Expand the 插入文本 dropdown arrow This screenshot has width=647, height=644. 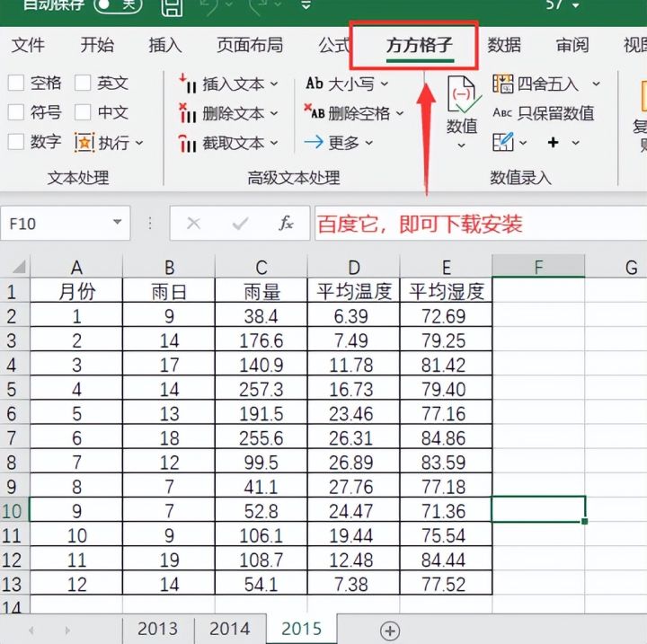pos(274,84)
